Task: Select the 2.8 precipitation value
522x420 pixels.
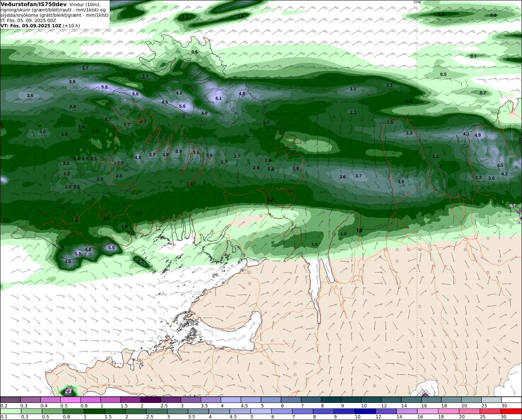Action: [296, 168]
